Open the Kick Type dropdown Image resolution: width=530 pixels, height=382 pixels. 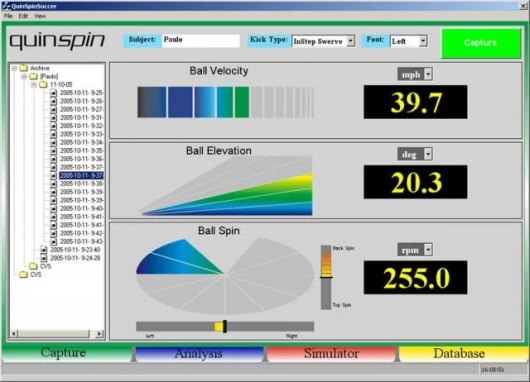coord(351,41)
